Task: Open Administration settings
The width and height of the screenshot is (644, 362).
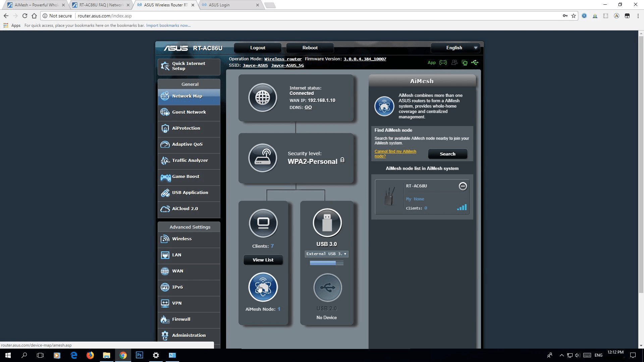Action: 189,336
